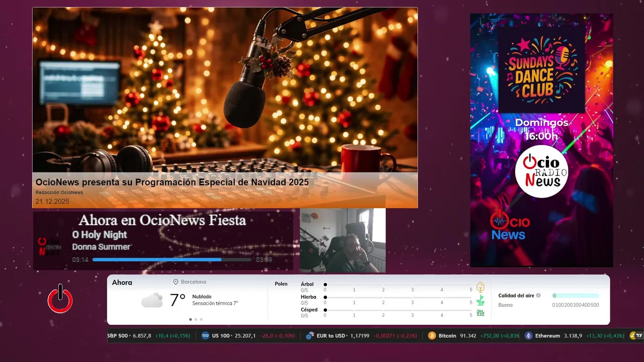The height and width of the screenshot is (362, 644).
Task: Select the second weather carousel dot
Action: point(196,319)
